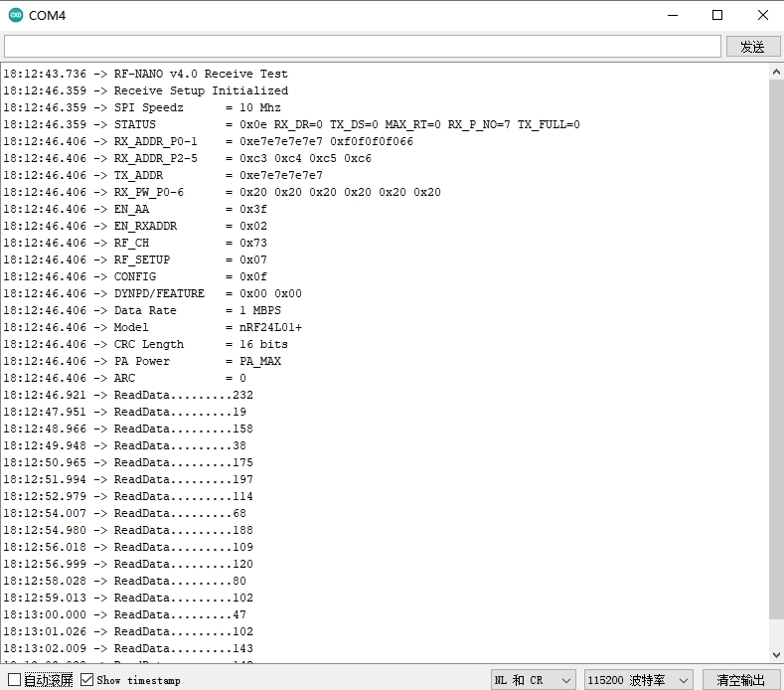Click the ReadData 102 line at 18:13:01.026
784x690 pixels.
tap(128, 632)
